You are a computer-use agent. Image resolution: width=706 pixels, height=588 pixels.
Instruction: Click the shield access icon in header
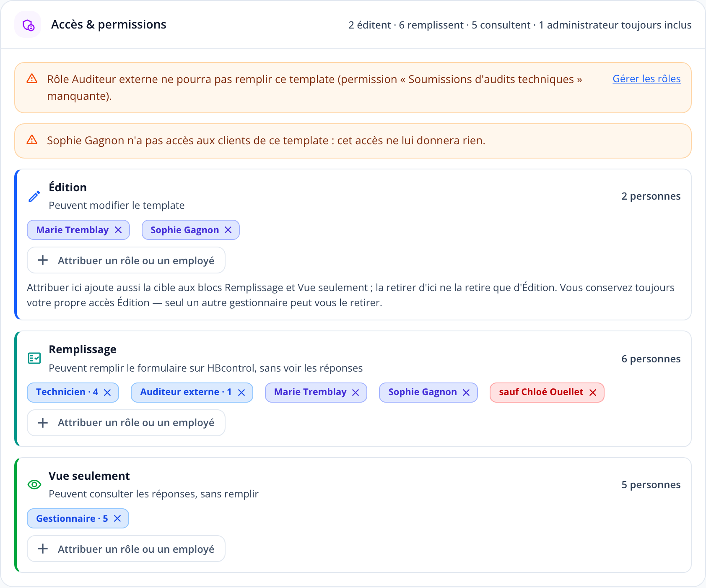28,25
